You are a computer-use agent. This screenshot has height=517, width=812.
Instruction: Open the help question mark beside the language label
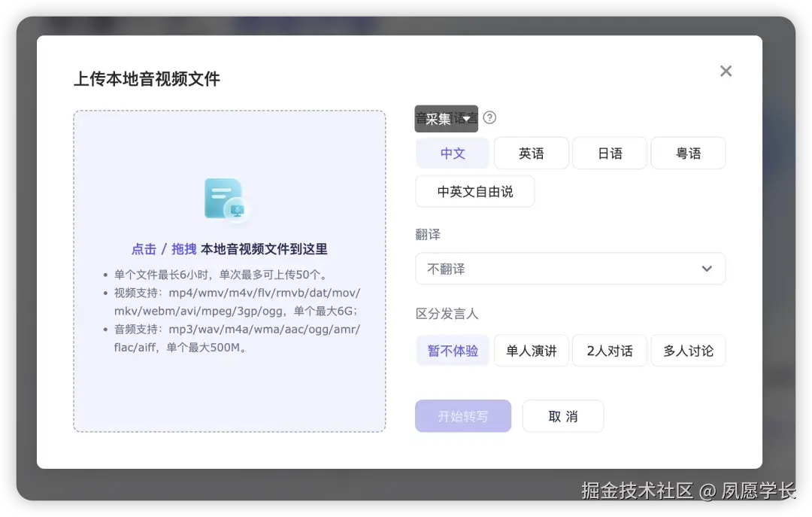489,118
